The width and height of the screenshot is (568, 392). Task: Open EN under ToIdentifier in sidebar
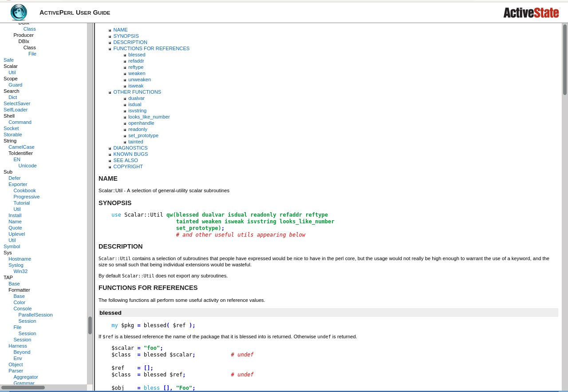(17, 159)
